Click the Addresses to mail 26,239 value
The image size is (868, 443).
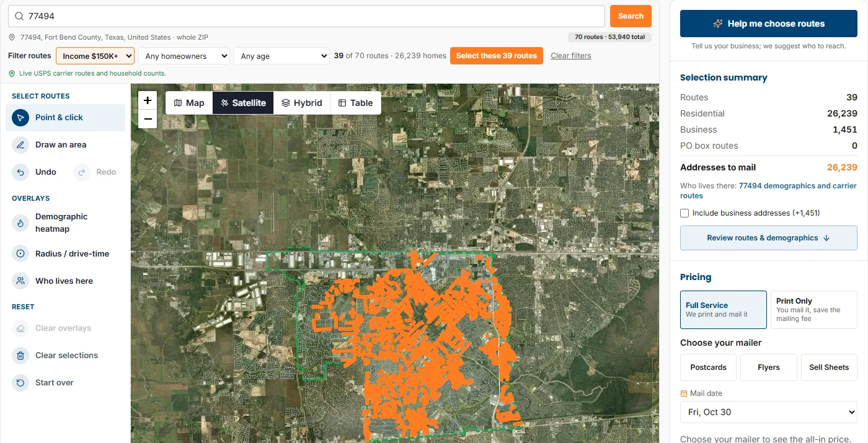(842, 167)
